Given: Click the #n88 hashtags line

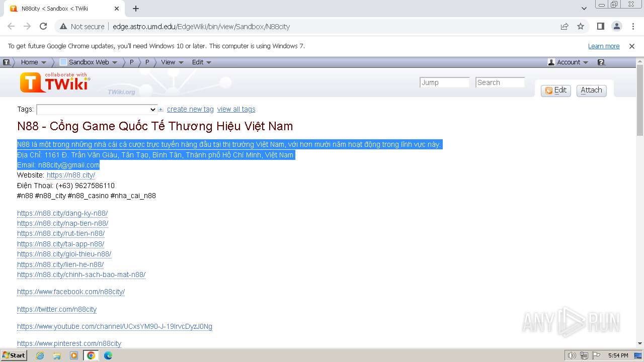Looking at the screenshot, I should [x=87, y=196].
